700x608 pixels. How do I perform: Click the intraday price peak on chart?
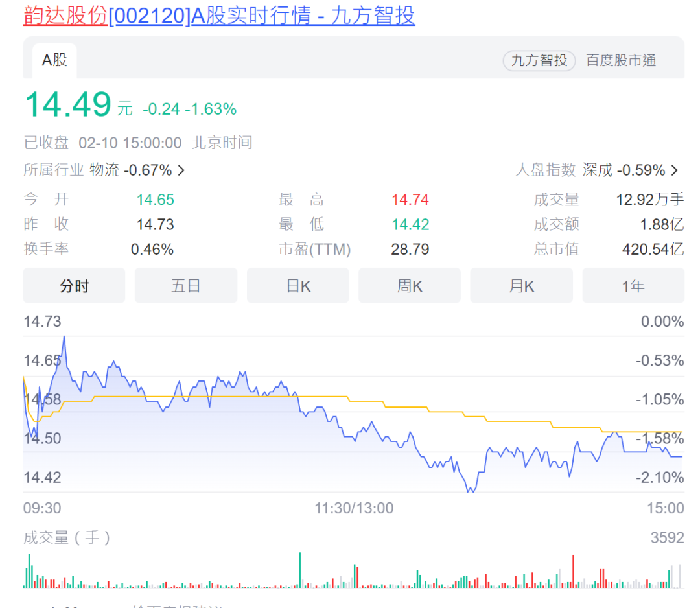click(x=64, y=338)
